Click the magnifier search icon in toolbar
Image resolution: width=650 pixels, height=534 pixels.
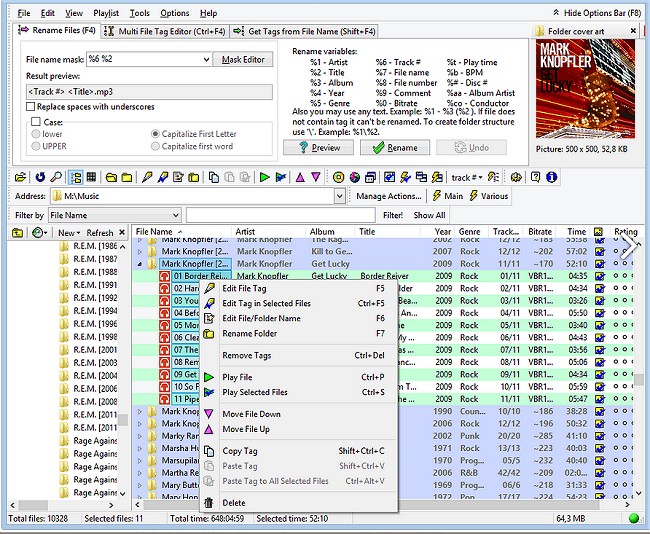coord(56,177)
